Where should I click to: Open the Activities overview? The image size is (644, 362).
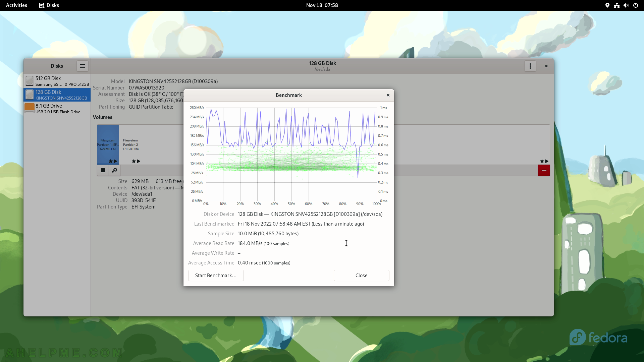[16, 5]
